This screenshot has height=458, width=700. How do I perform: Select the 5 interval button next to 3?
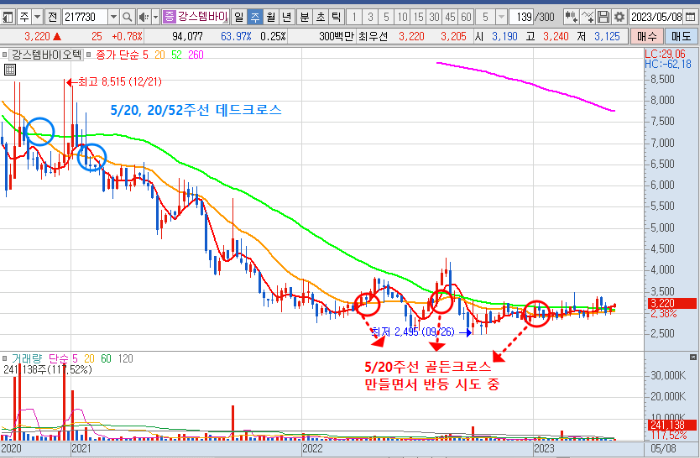coord(386,17)
